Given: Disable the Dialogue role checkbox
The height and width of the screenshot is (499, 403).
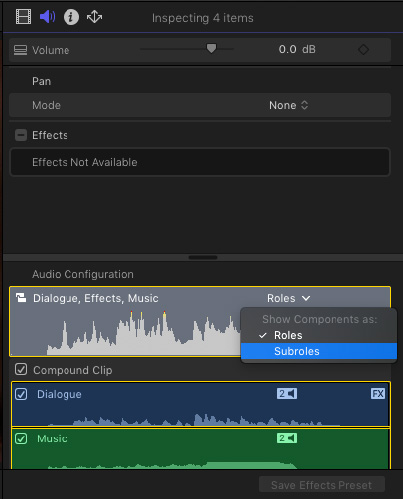Looking at the screenshot, I should [x=21, y=394].
